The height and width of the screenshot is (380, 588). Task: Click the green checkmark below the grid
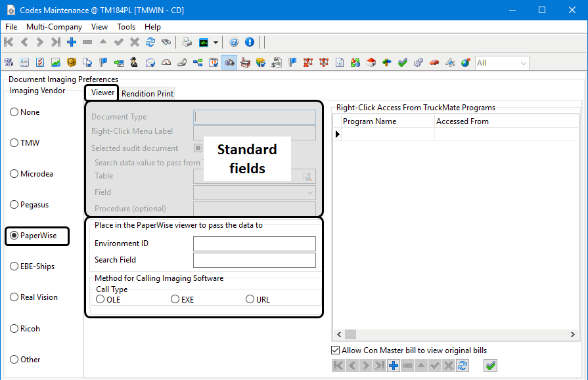tap(490, 366)
